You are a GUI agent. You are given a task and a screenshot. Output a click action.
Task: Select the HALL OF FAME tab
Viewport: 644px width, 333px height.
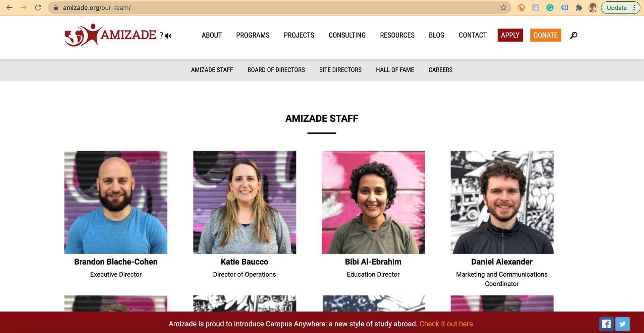pos(395,70)
